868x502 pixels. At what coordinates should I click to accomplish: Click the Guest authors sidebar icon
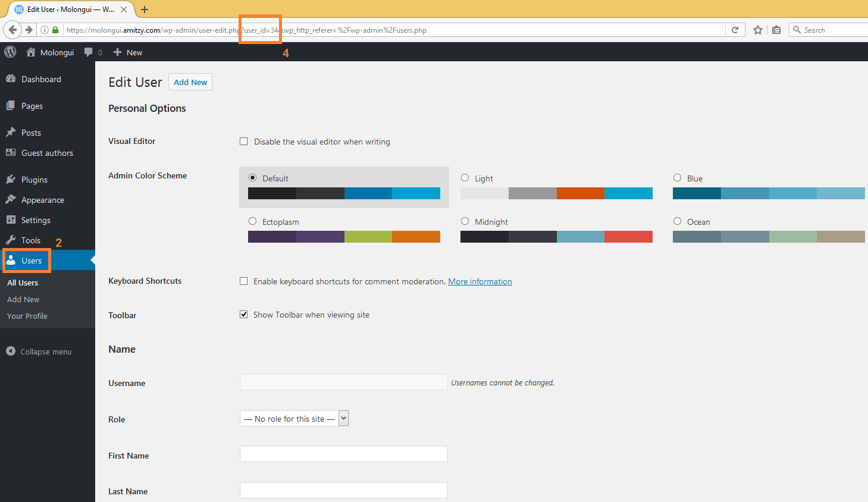point(11,152)
